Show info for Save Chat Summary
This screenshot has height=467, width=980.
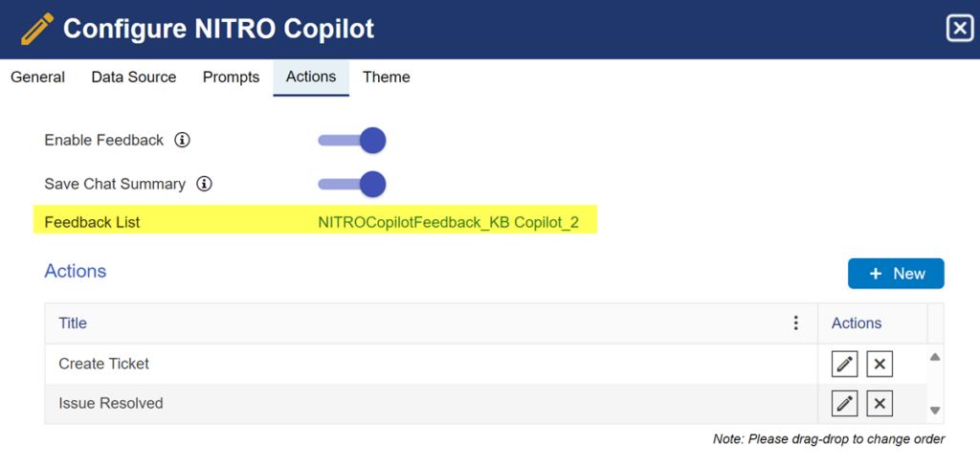coord(205,184)
